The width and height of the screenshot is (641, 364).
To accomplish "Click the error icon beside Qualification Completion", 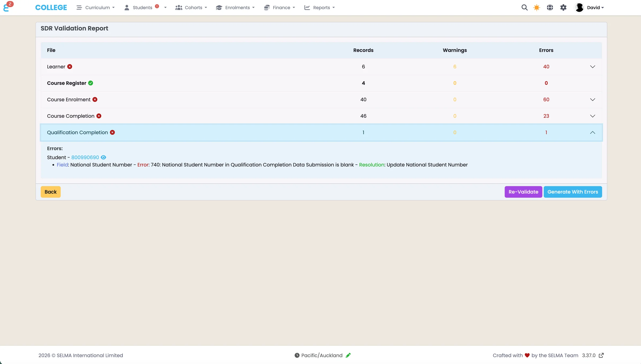I will [112, 132].
